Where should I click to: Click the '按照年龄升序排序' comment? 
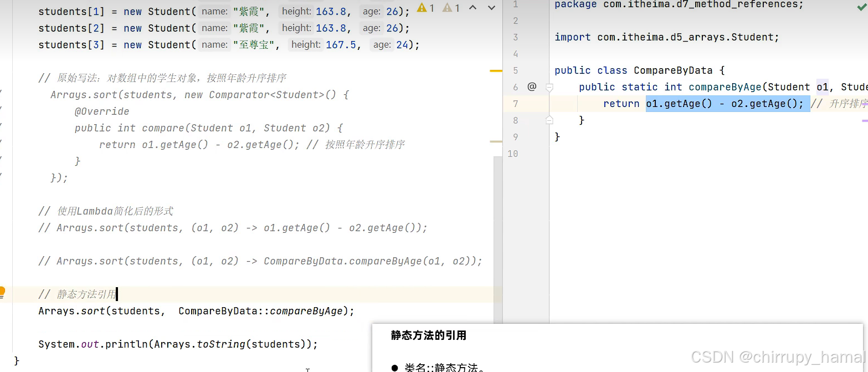pos(356,145)
